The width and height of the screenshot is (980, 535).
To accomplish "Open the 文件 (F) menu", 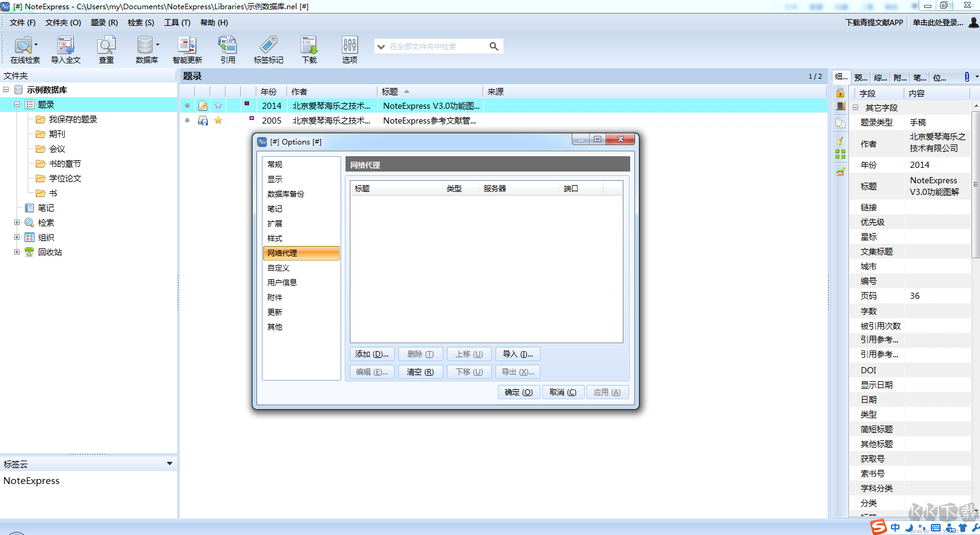I will (x=23, y=23).
